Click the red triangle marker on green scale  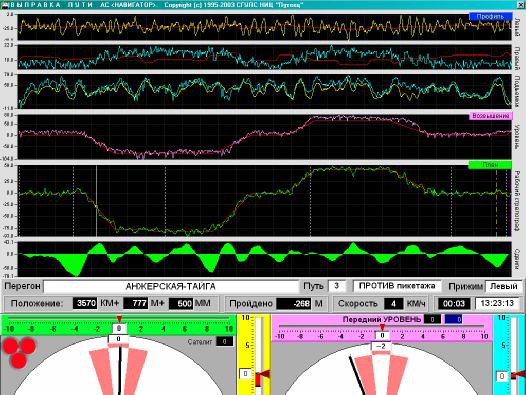pyautogui.click(x=119, y=319)
